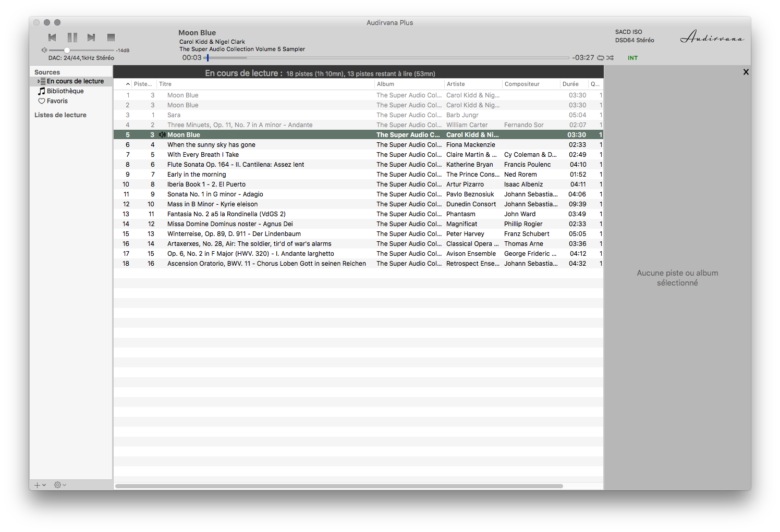Click the Bibliothèque music note icon
The image size is (780, 532).
click(42, 91)
